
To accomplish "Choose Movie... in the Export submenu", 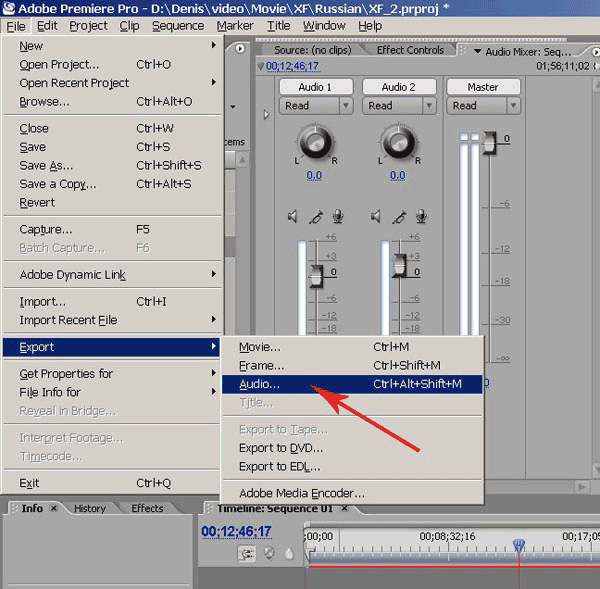I will point(352,347).
